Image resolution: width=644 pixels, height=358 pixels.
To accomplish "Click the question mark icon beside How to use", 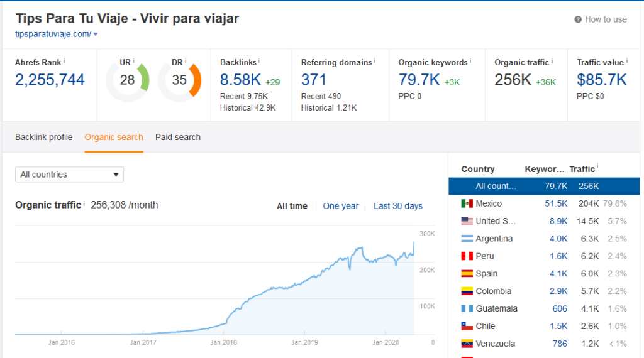I will (x=578, y=19).
